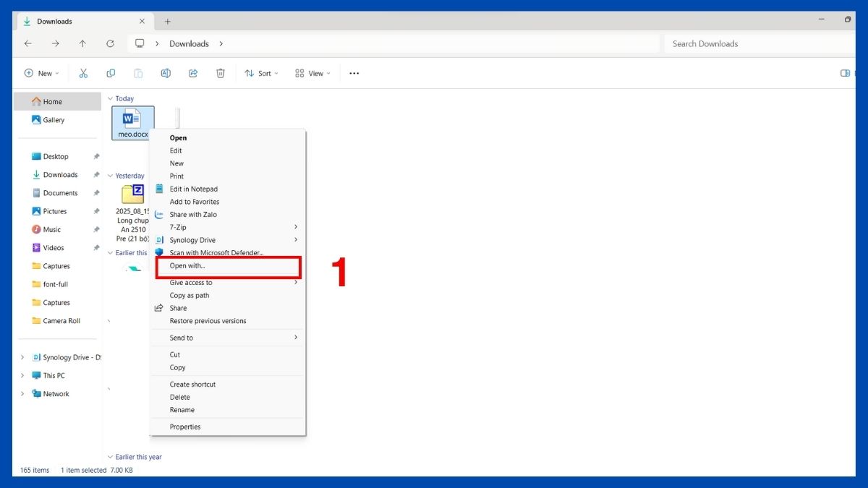Screen dimensions: 868x488
Task: Go up one folder level arrow
Action: click(82, 43)
